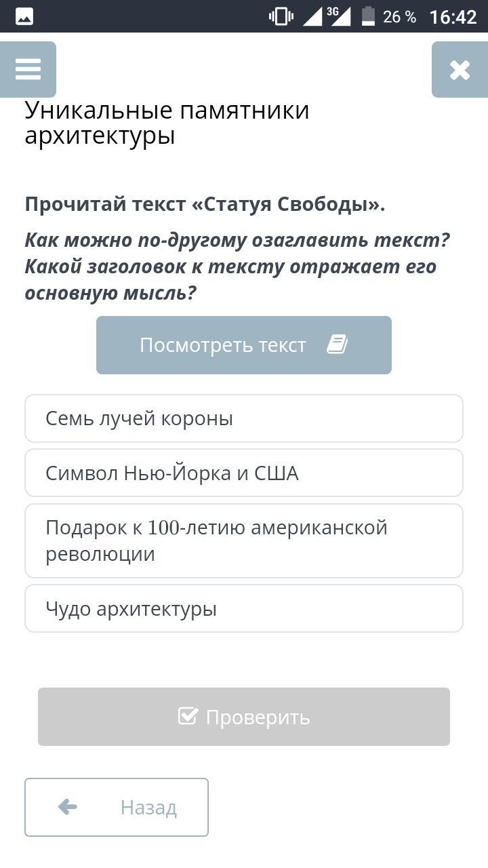Tap the first signal strength icon

coord(312,16)
